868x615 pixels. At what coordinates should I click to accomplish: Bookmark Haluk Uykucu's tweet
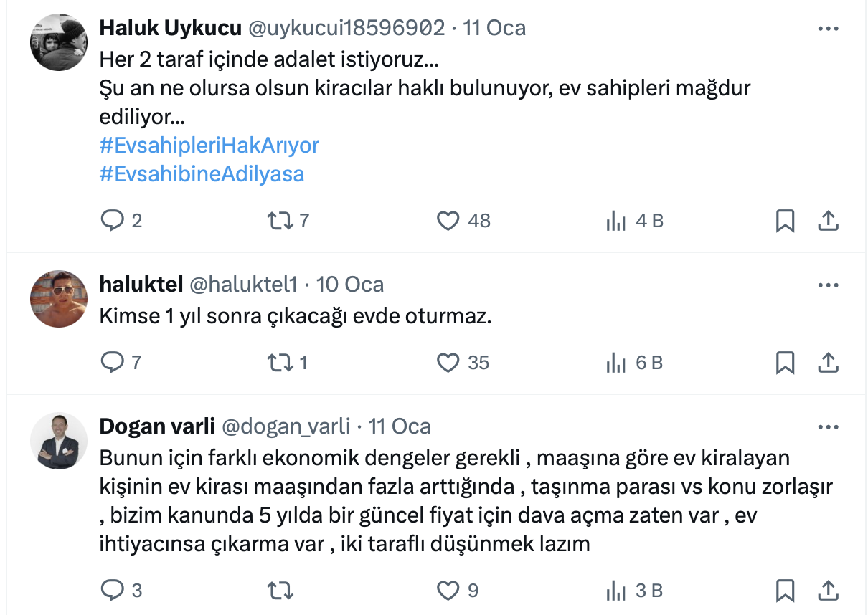(x=786, y=221)
